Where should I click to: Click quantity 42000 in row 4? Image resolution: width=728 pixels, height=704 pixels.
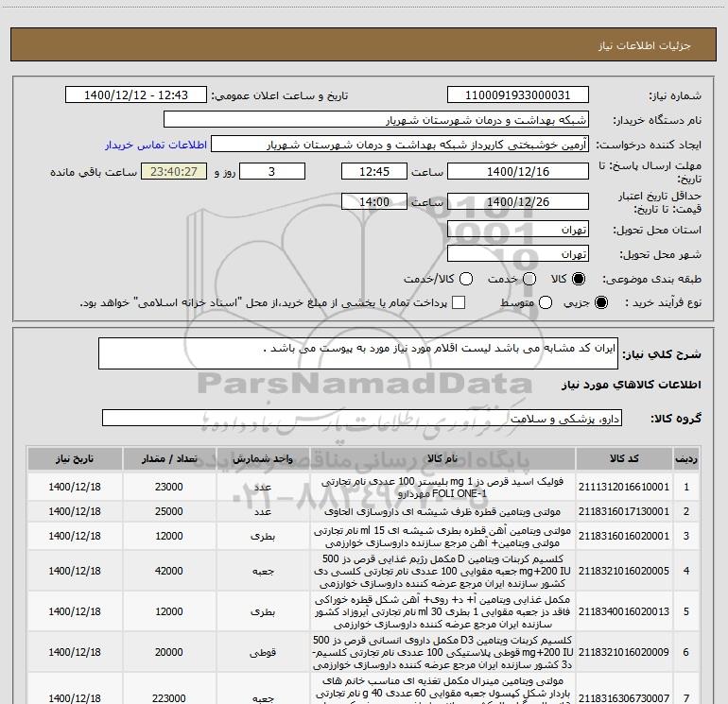(x=169, y=571)
